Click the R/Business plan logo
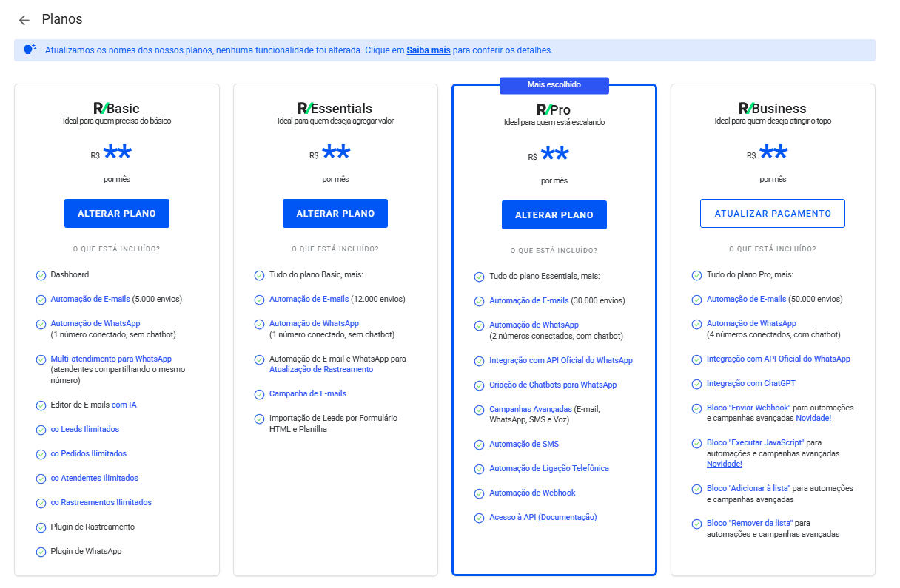 tap(772, 109)
